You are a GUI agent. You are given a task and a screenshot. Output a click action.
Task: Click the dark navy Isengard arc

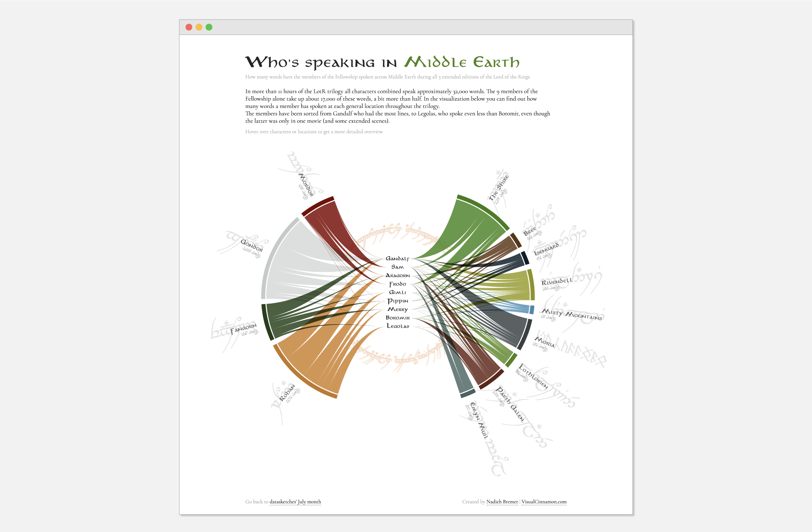pos(525,258)
